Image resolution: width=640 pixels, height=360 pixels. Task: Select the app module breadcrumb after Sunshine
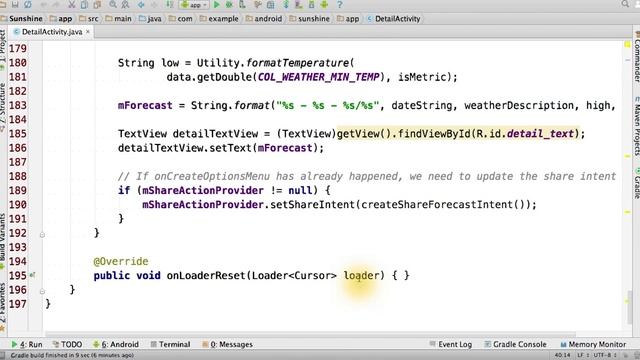(60, 19)
